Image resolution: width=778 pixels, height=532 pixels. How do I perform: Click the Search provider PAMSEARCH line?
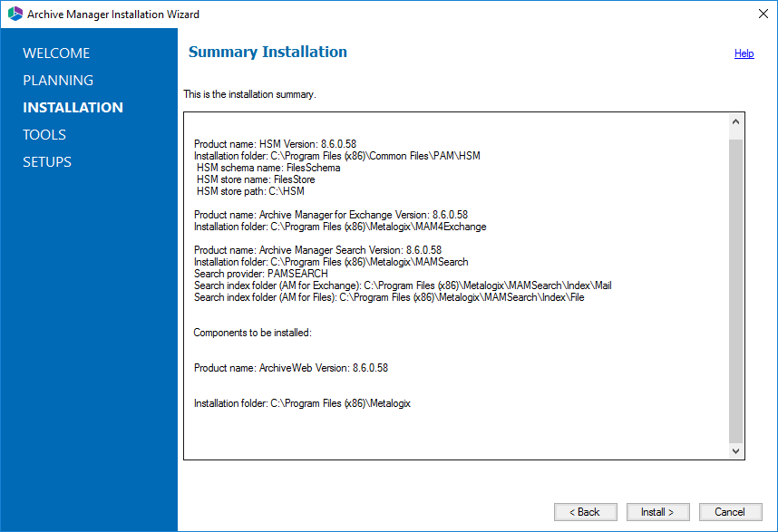[260, 274]
